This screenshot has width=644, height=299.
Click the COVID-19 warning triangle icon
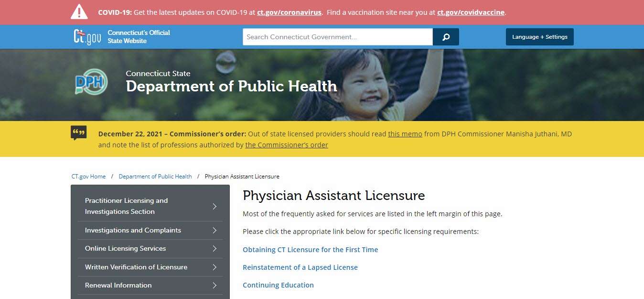[78, 11]
